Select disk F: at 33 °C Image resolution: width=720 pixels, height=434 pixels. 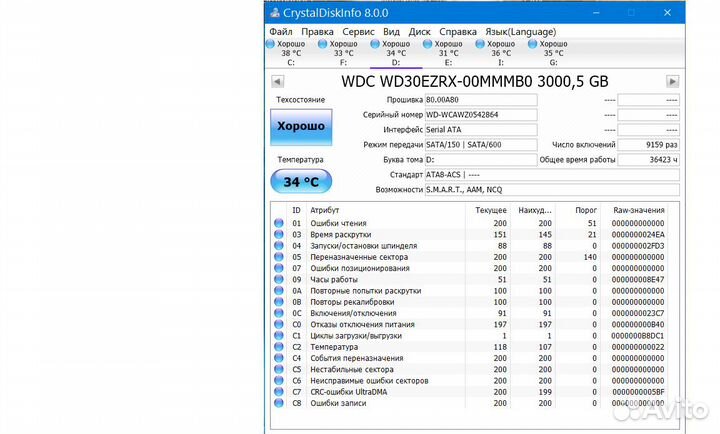click(343, 53)
